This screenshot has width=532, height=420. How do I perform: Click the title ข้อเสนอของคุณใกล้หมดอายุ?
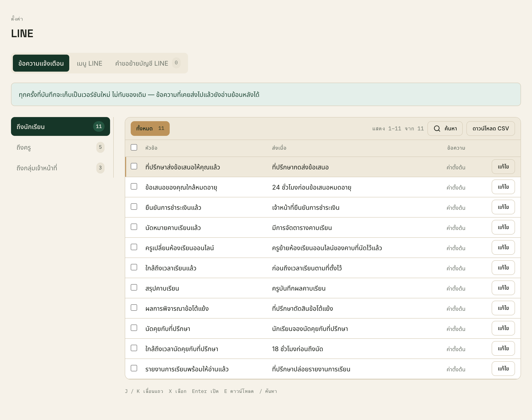point(181,187)
